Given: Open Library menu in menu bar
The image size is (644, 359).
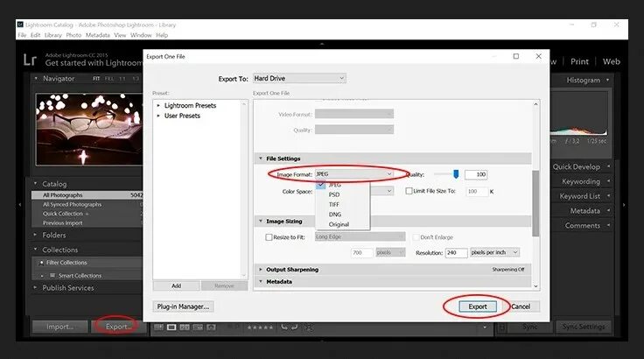Looking at the screenshot, I should 53,35.
